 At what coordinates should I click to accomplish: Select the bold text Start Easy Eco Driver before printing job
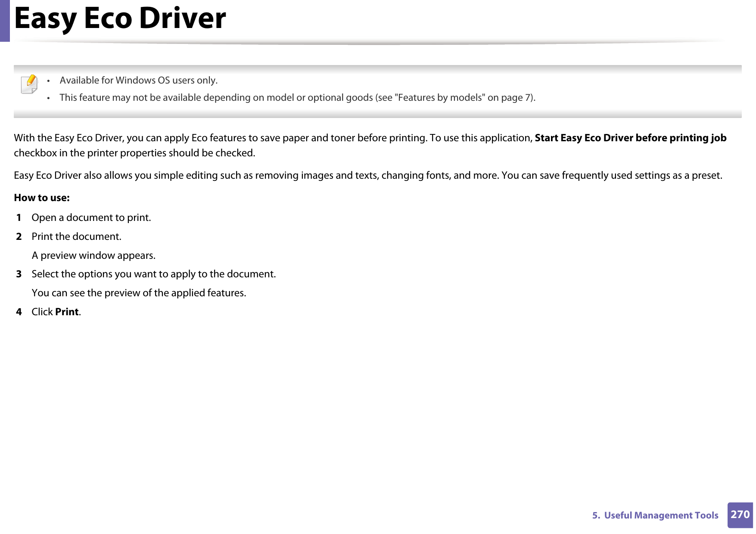click(630, 138)
